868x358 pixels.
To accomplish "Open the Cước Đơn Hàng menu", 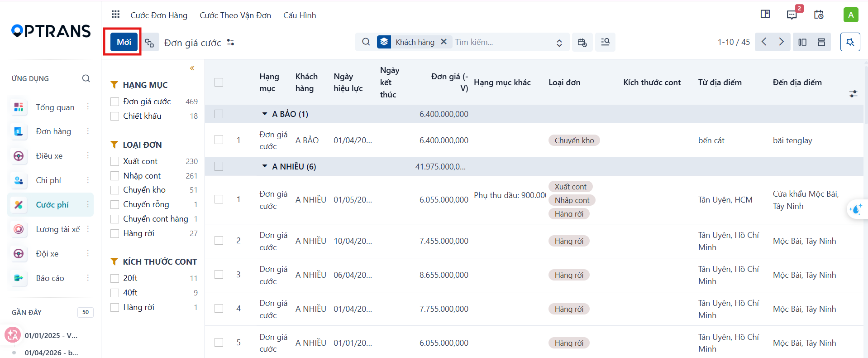I will coord(159,15).
